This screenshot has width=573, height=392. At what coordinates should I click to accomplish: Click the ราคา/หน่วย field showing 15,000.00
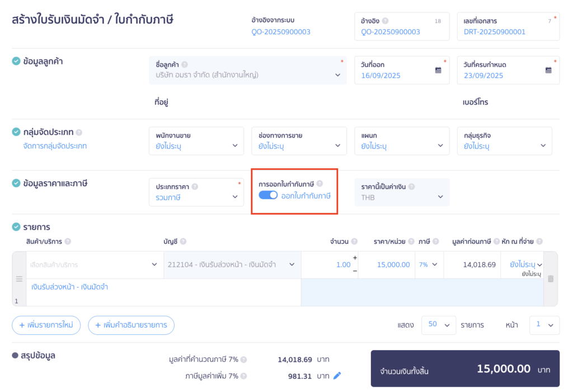click(x=393, y=265)
